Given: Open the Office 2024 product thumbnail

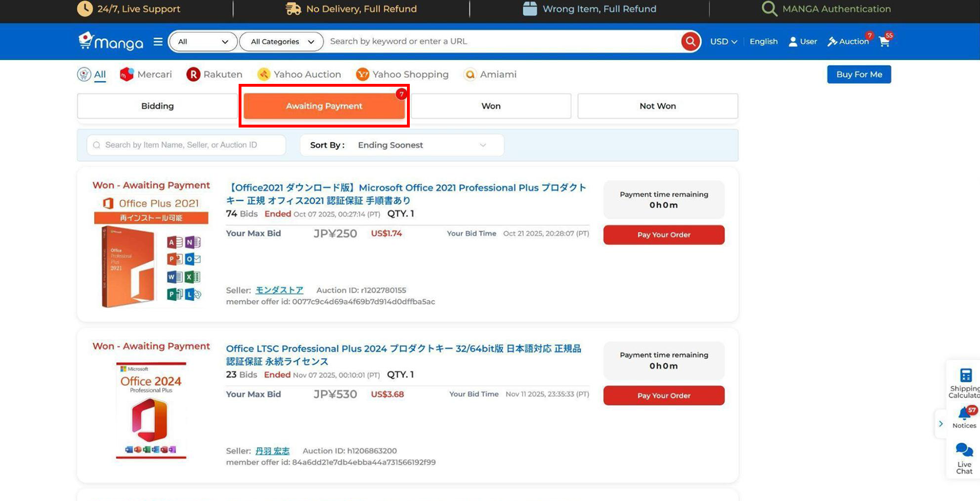Looking at the screenshot, I should pyautogui.click(x=151, y=410).
